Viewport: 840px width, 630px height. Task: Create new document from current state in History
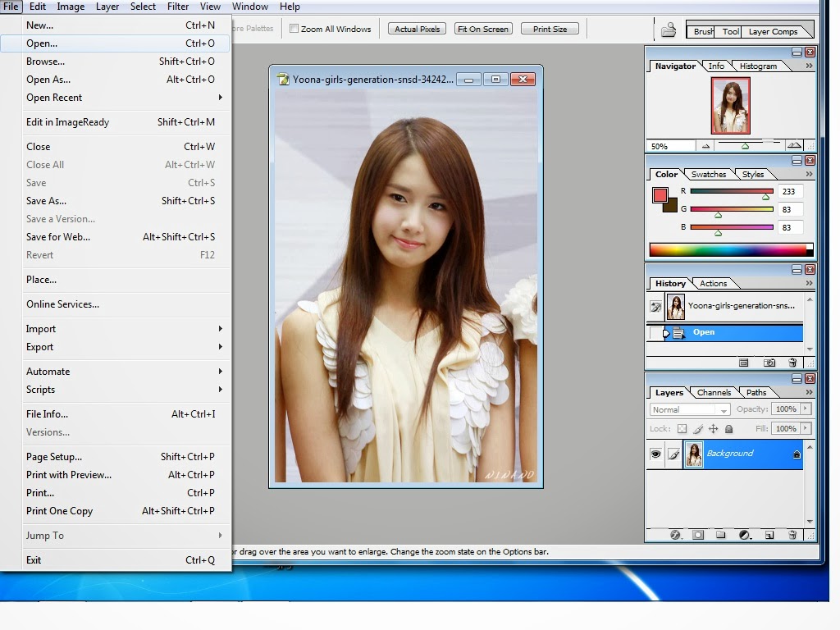pos(743,363)
